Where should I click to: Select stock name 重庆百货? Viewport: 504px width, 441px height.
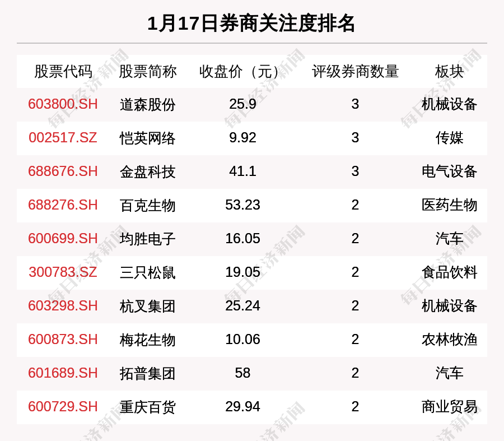[147, 407]
